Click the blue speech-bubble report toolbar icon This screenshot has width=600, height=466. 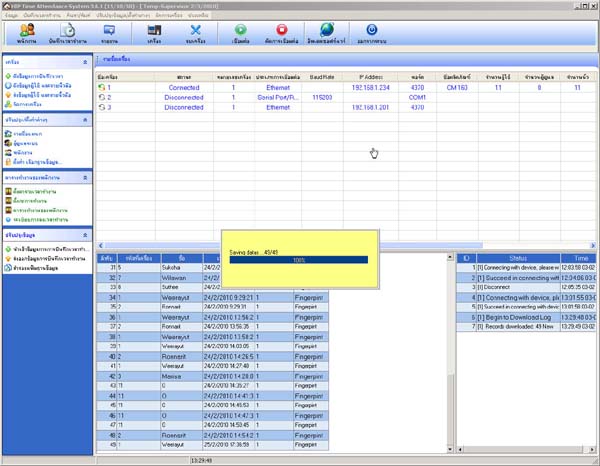click(109, 31)
